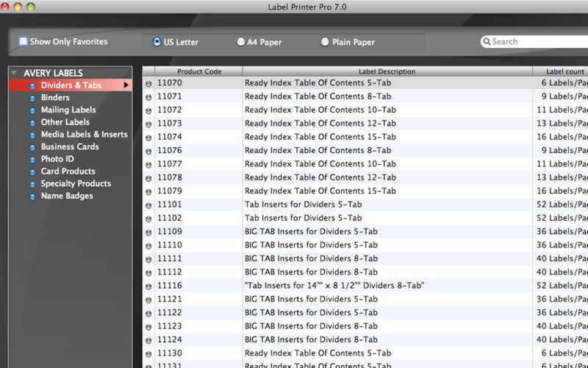Select the A4 Paper radio button
Viewport: 588px width, 368px height.
[x=241, y=42]
